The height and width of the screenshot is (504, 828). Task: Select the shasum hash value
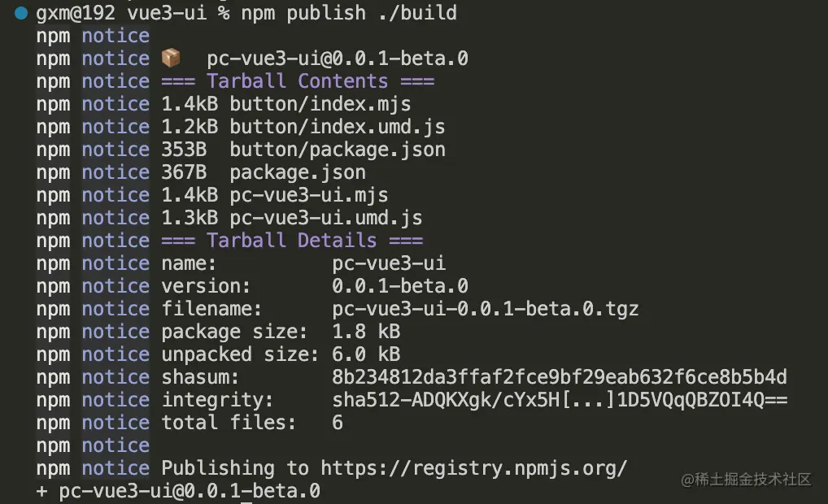tap(560, 377)
